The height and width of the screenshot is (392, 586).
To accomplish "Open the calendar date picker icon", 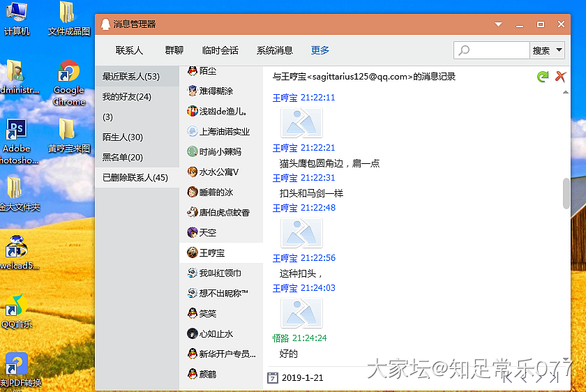I will pos(273,378).
